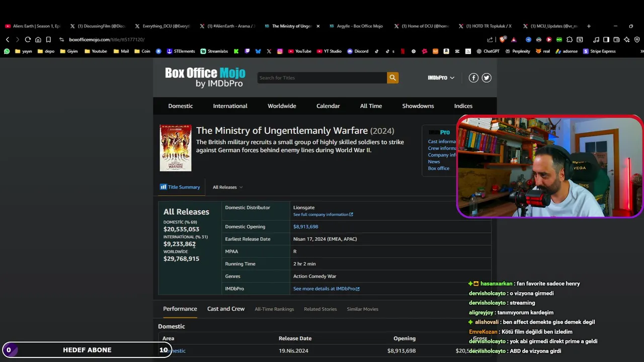Open the Mail bookmarks folder
The height and width of the screenshot is (362, 644).
coord(121,51)
